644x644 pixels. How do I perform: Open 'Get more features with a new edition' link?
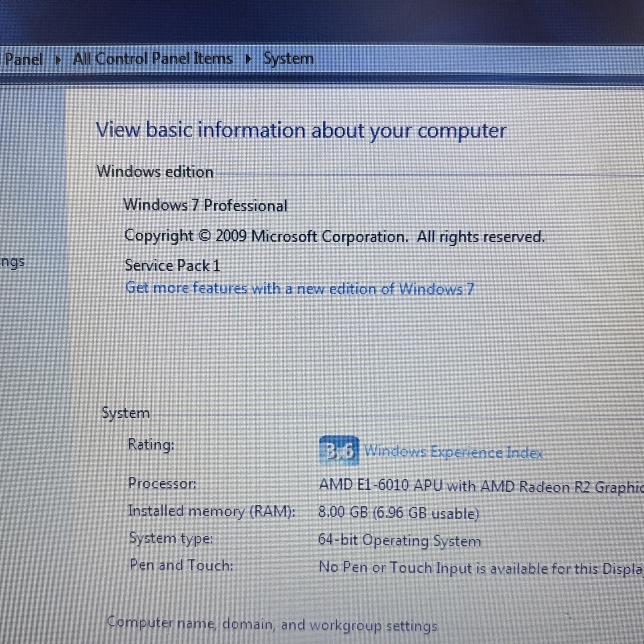pyautogui.click(x=300, y=288)
